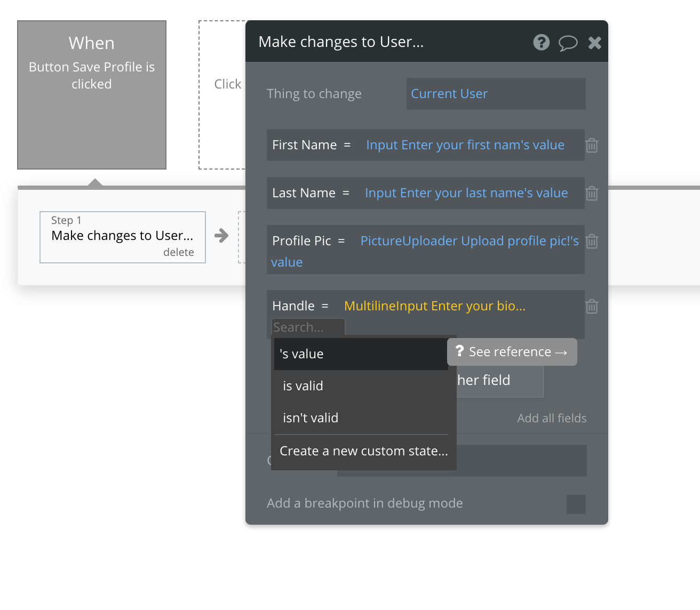Image resolution: width=700 pixels, height=610 pixels.
Task: Remove Last Name field using trash icon
Action: 591,193
